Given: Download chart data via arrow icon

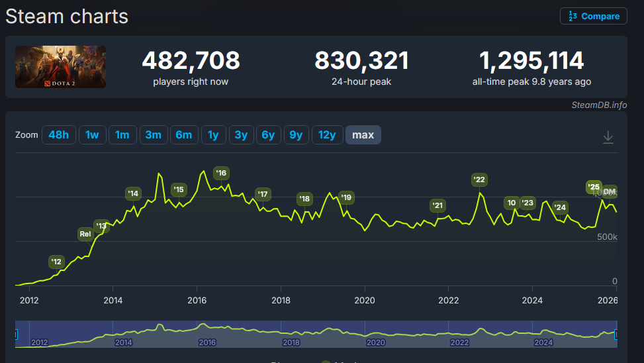Looking at the screenshot, I should coord(608,137).
